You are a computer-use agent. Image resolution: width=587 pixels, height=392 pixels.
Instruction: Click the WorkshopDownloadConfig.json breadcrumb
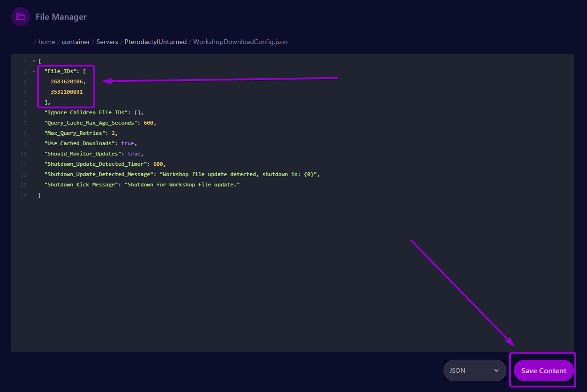coord(241,42)
